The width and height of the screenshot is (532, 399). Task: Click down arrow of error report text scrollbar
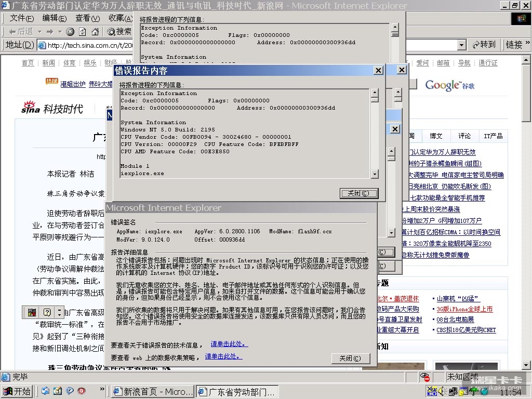pyautogui.click(x=375, y=175)
